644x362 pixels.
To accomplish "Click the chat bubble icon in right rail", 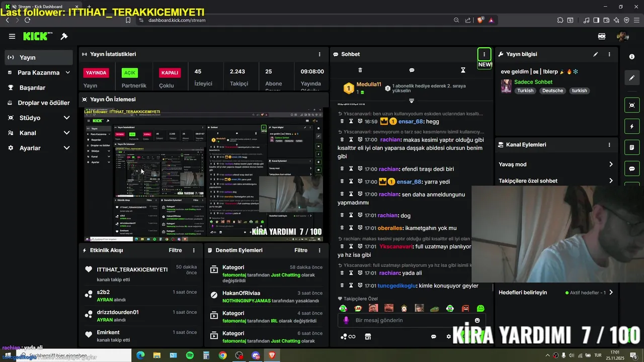I will (632, 169).
